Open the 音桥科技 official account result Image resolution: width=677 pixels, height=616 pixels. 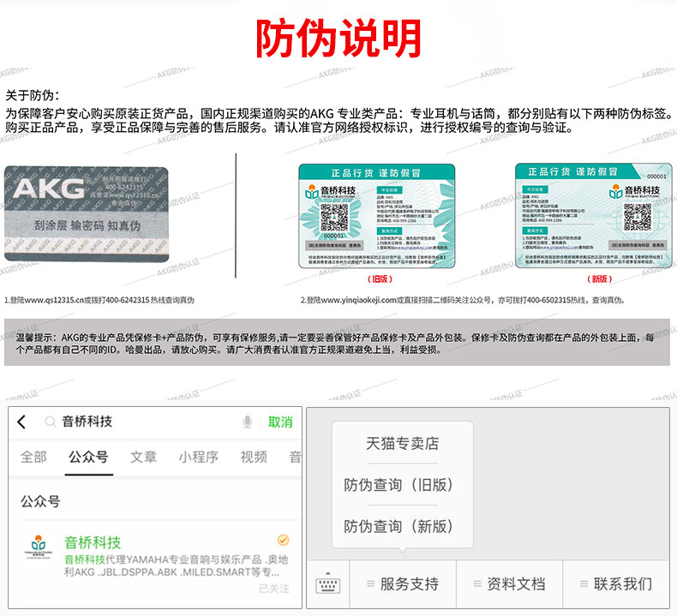click(x=155, y=564)
